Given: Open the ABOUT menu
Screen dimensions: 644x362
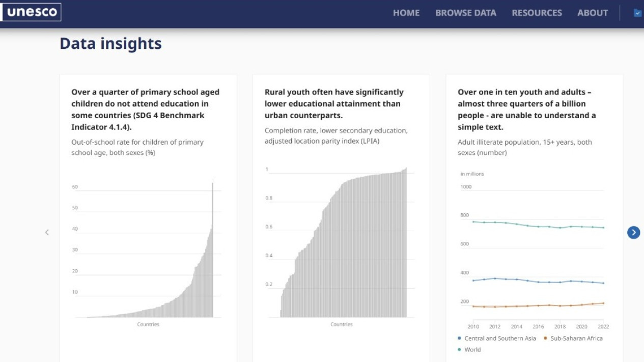Looking at the screenshot, I should point(593,13).
